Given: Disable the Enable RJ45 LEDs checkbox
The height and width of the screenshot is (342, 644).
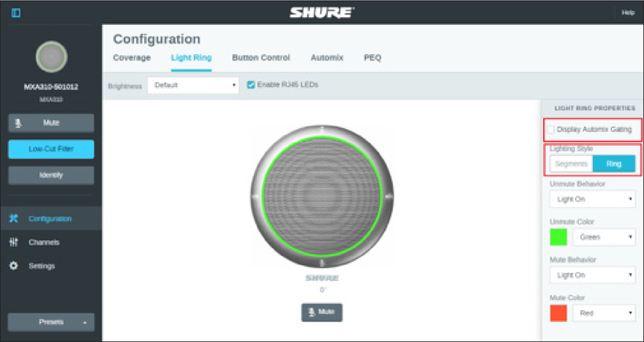Looking at the screenshot, I should [x=251, y=85].
